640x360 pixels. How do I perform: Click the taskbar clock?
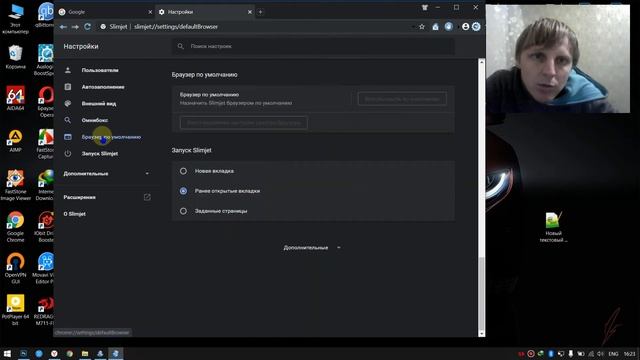coord(629,354)
